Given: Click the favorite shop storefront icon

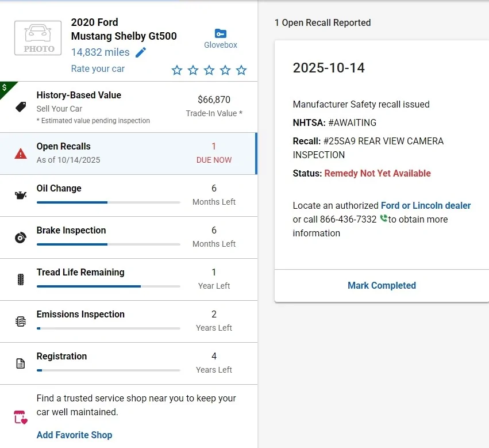Looking at the screenshot, I should 21,417.
